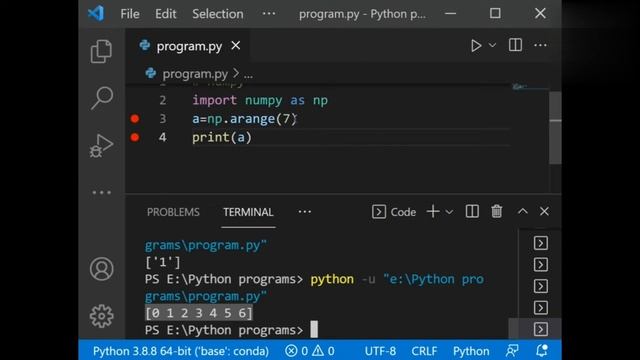Screen dimensions: 640x360
Task: Kill terminal with trash icon
Action: pyautogui.click(x=497, y=211)
